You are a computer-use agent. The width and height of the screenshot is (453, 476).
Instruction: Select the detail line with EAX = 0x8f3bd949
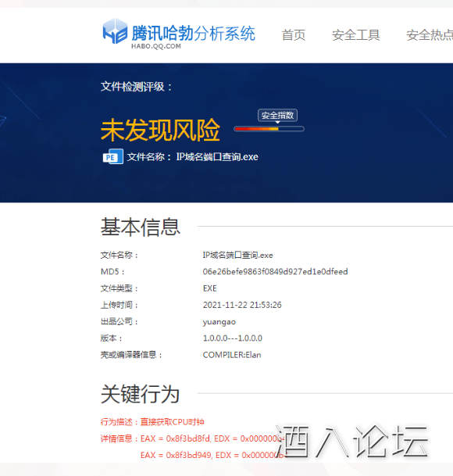213,455
